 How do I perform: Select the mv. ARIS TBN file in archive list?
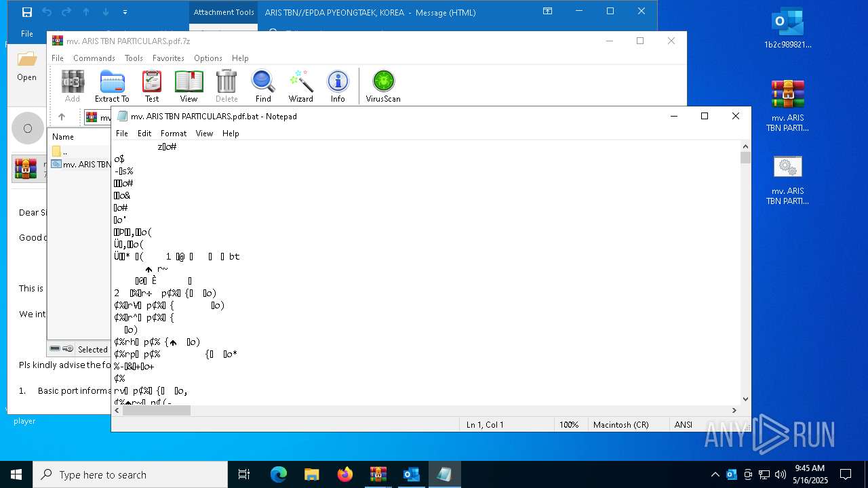pos(81,164)
